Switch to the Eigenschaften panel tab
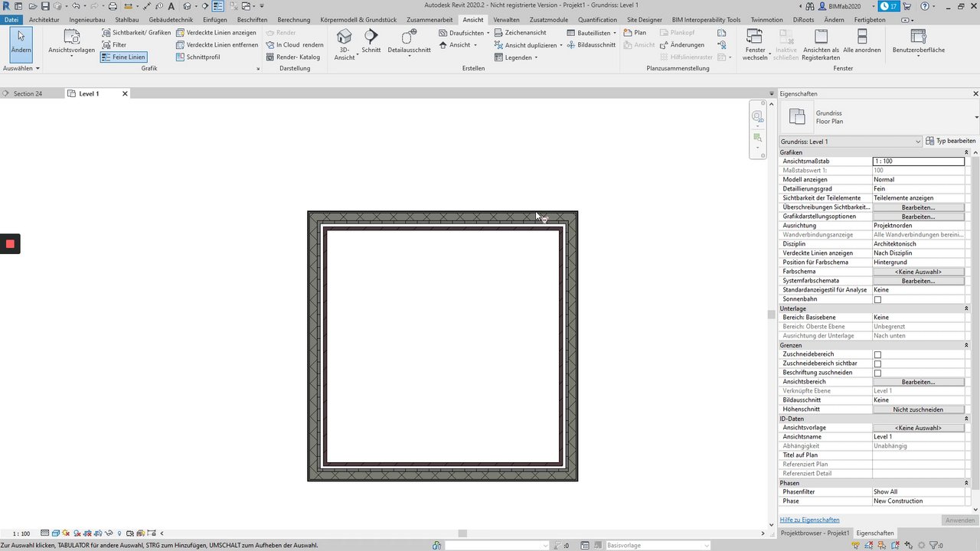This screenshot has height=551, width=980. pyautogui.click(x=874, y=533)
